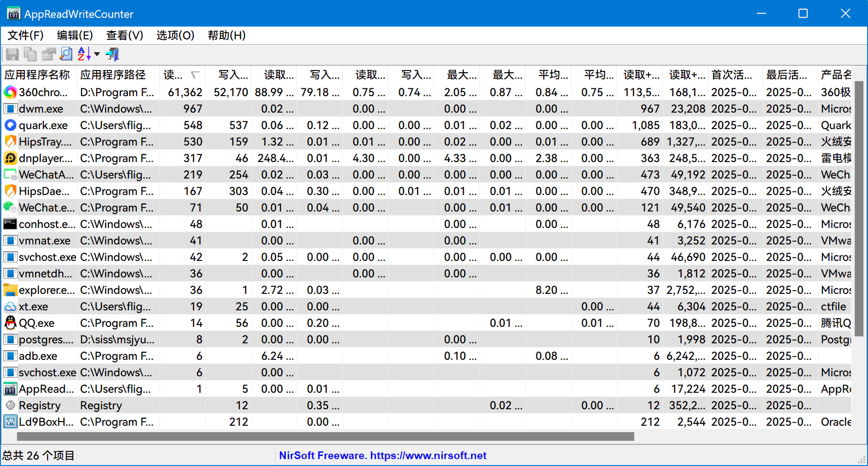The height and width of the screenshot is (466, 868).
Task: Click the svchost.exe row with read count 42
Action: (426, 257)
